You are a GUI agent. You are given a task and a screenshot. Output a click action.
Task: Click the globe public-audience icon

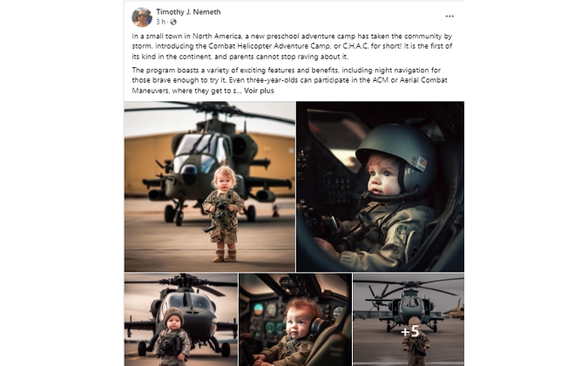click(173, 22)
